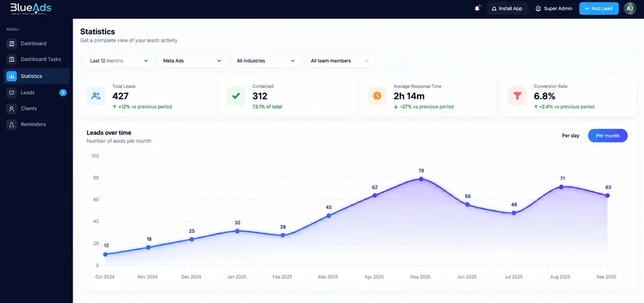Switch chart to Per day
644x303 pixels.
571,136
